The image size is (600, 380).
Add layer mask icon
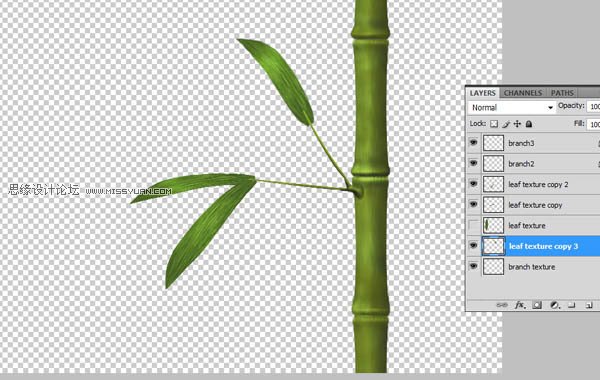(537, 305)
